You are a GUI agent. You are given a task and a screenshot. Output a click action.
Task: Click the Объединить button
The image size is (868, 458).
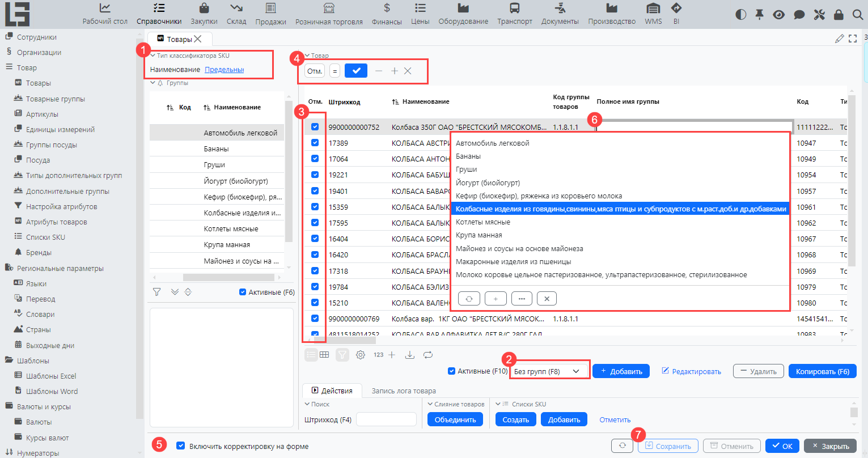pos(455,419)
